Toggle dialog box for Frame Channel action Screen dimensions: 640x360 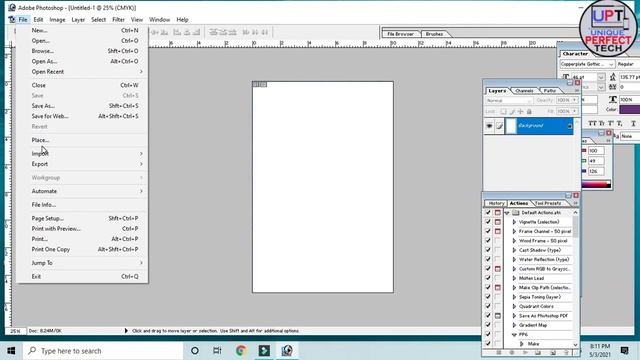click(498, 231)
